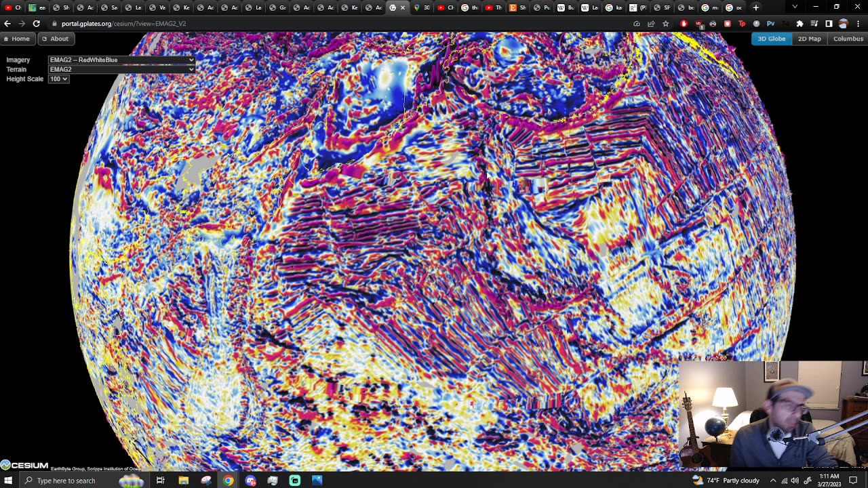Open the Windows notification center
The image size is (868, 488).
point(854,481)
